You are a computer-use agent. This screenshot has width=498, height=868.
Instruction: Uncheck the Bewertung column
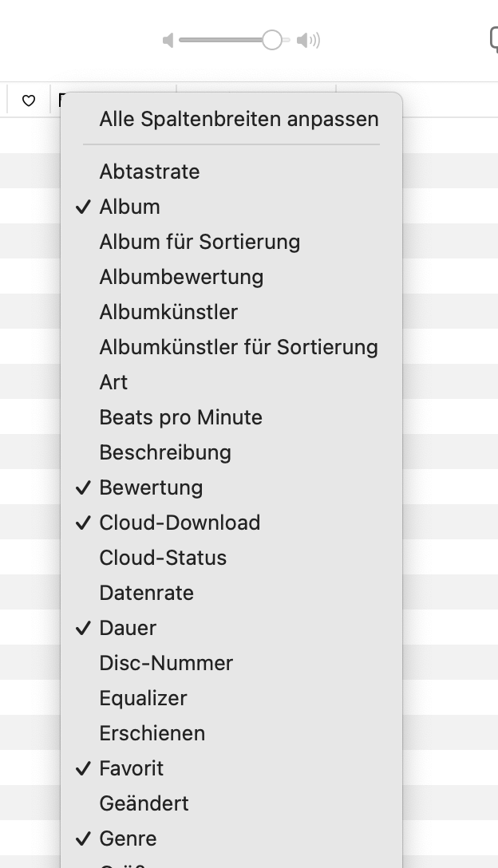pyautogui.click(x=151, y=487)
